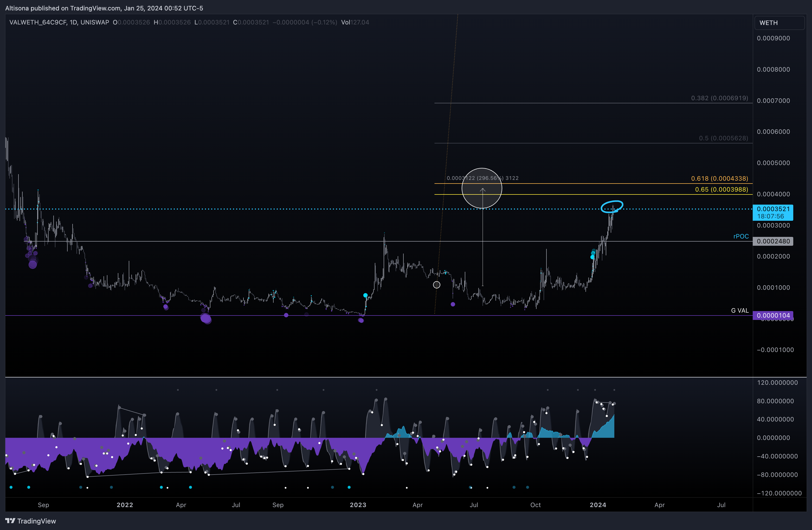Click the small white circle marker near April 2023
This screenshot has width=812, height=530.
tap(436, 285)
